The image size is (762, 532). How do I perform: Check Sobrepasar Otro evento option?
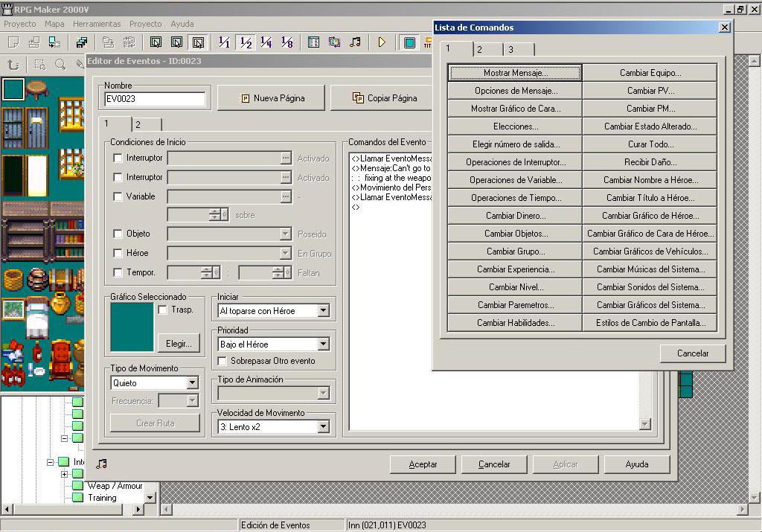222,361
